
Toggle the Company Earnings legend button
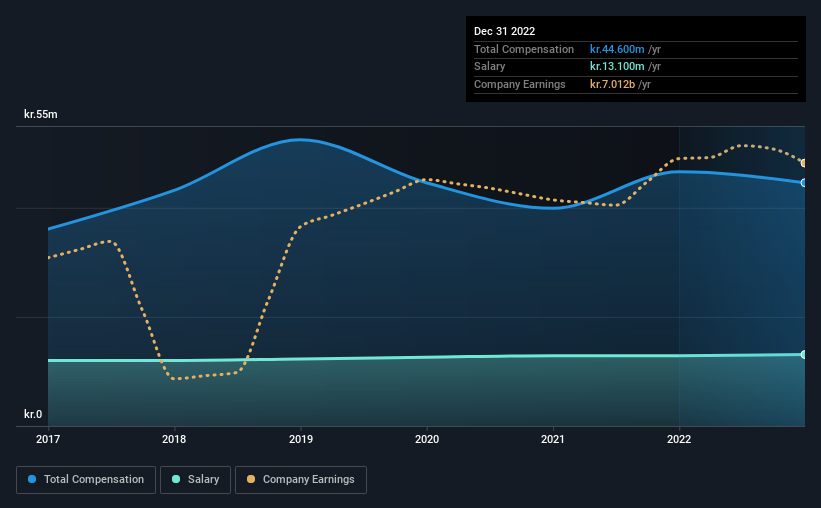click(301, 480)
